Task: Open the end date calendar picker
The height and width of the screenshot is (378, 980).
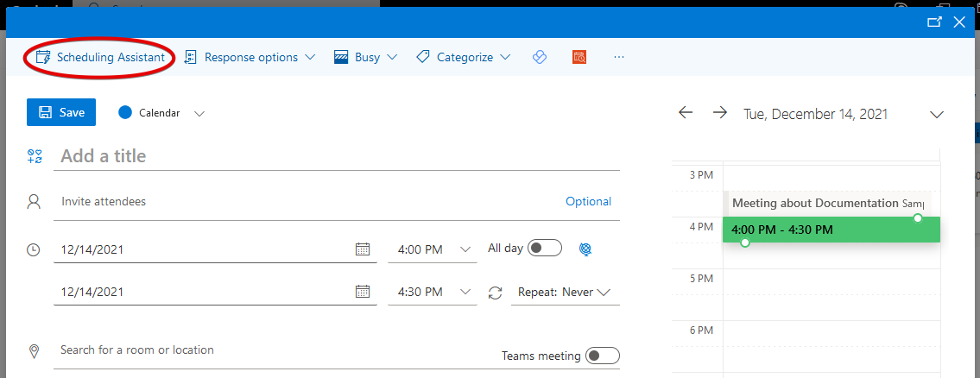Action: coord(363,292)
